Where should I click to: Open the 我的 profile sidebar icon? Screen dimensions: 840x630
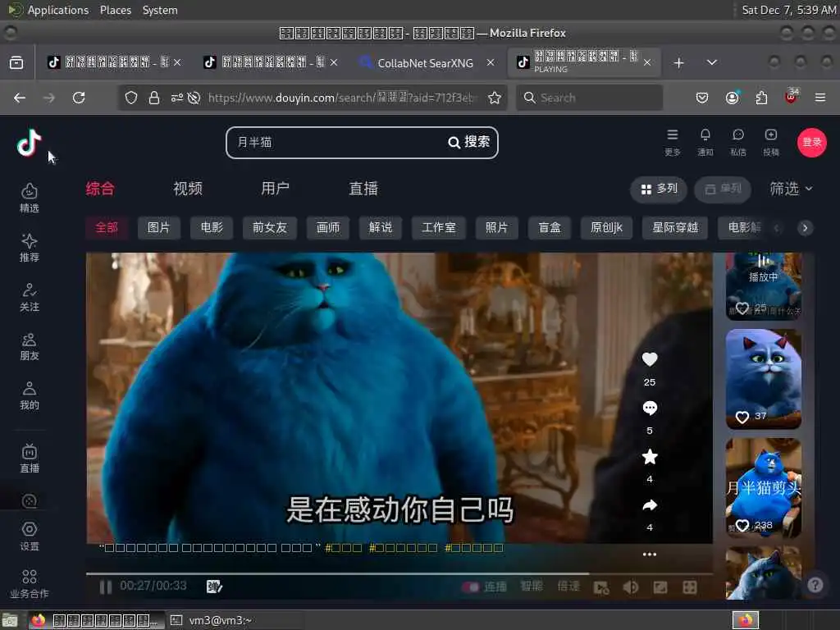pos(29,395)
